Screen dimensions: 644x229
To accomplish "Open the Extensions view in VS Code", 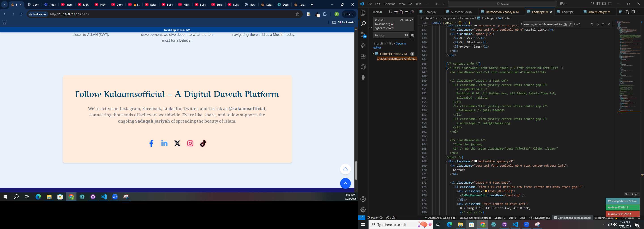I will coord(363,56).
